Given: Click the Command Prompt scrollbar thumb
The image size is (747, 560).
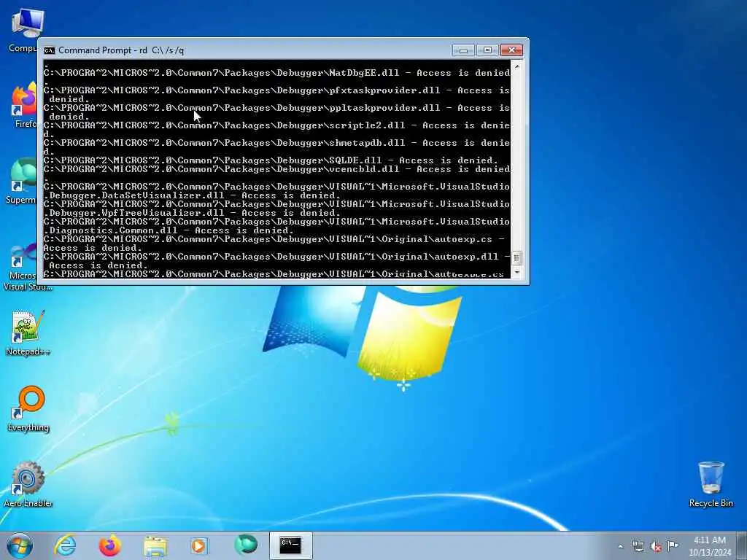Looking at the screenshot, I should click(x=517, y=257).
